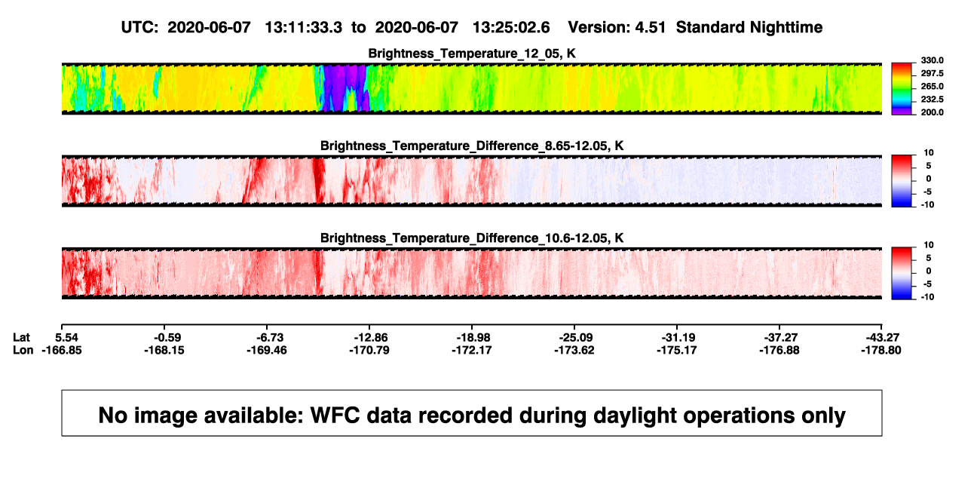Select the 12.05 brightness temperature image strip
This screenshot has width=980, height=503.
pyautogui.click(x=471, y=88)
